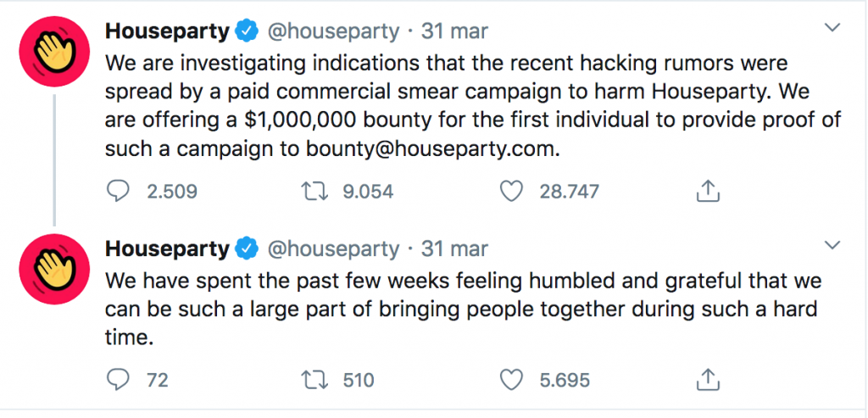Viewport: 868px width, 418px height.
Task: Open Houseparty profile name in second tweet
Action: click(167, 248)
